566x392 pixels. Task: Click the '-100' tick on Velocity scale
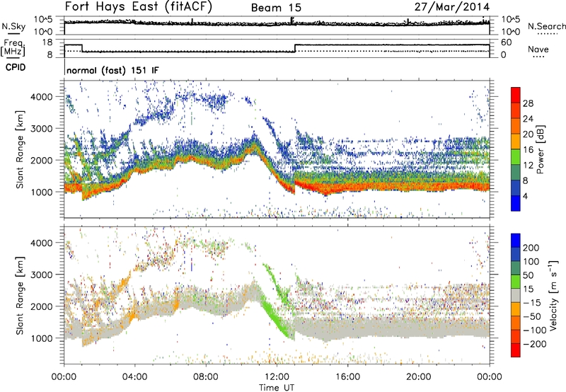coord(535,330)
